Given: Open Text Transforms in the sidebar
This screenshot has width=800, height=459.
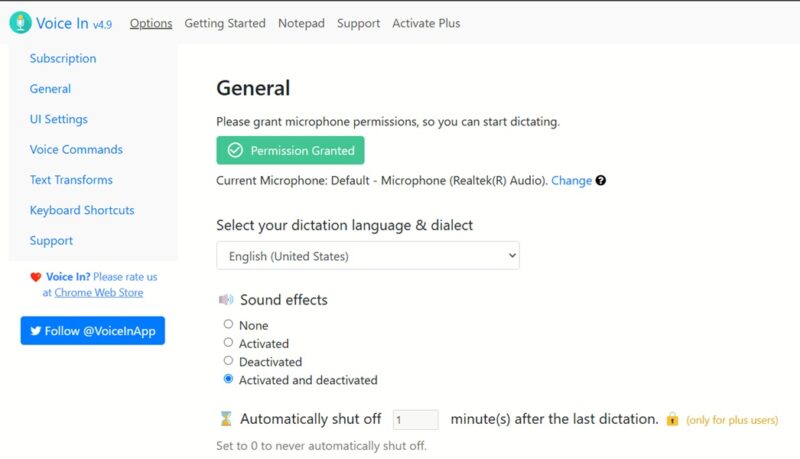Looking at the screenshot, I should [71, 180].
